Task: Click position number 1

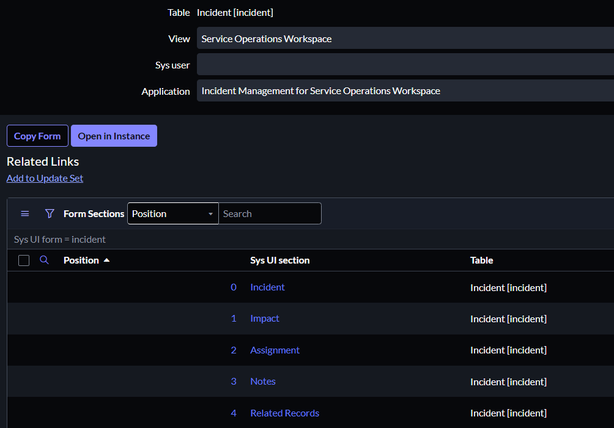Action: [234, 318]
